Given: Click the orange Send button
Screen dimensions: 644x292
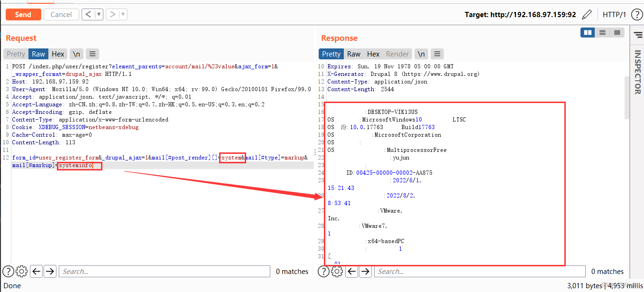Looking at the screenshot, I should tap(23, 14).
